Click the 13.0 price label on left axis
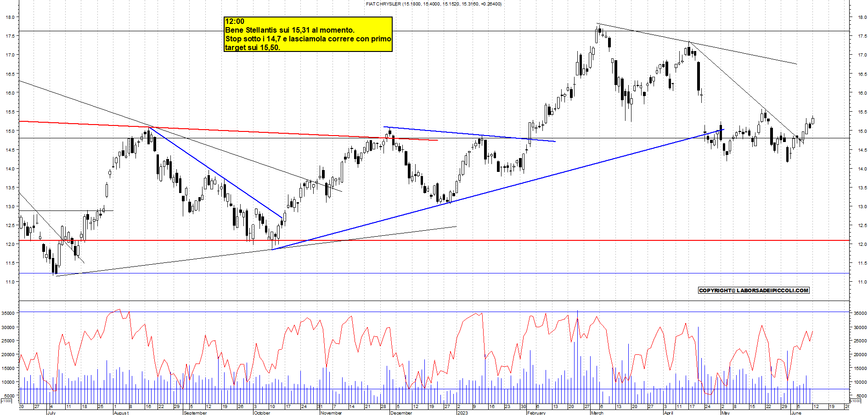The image size is (868, 415). (10, 206)
